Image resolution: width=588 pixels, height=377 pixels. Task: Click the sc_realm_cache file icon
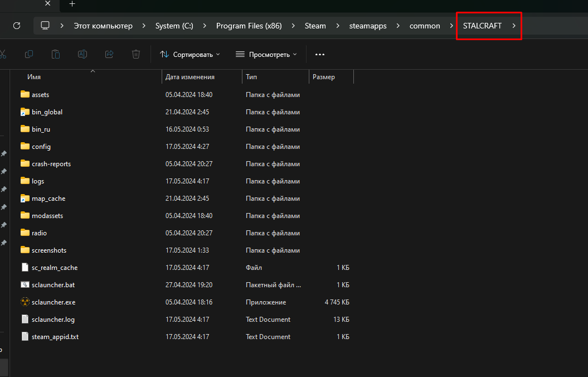25,267
